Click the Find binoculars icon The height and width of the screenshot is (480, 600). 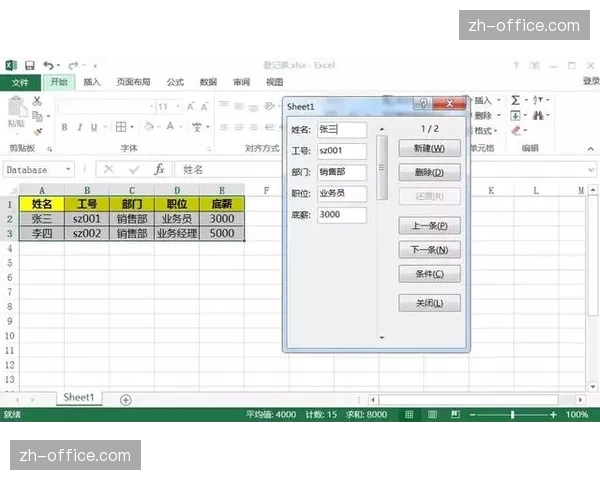pos(538,115)
